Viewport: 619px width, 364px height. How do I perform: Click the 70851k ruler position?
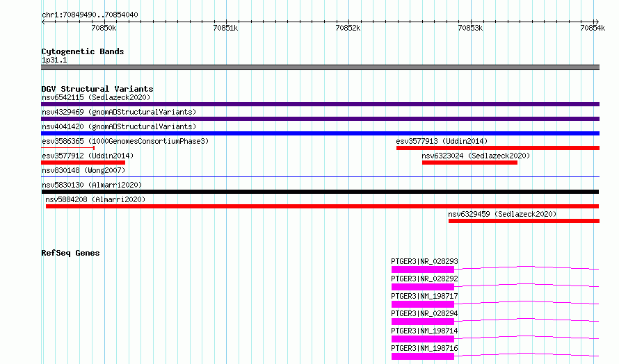[225, 28]
